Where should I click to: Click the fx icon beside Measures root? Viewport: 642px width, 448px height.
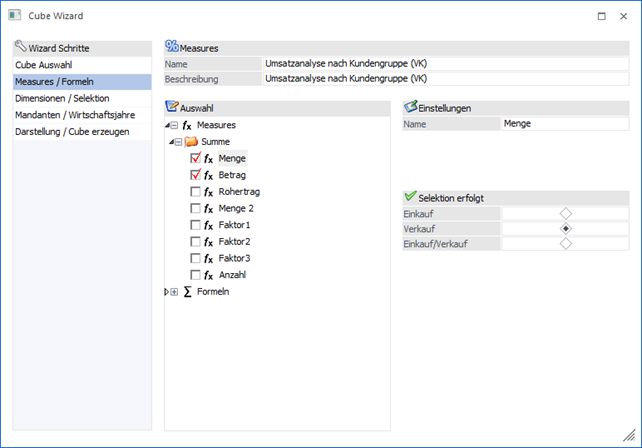(x=187, y=125)
